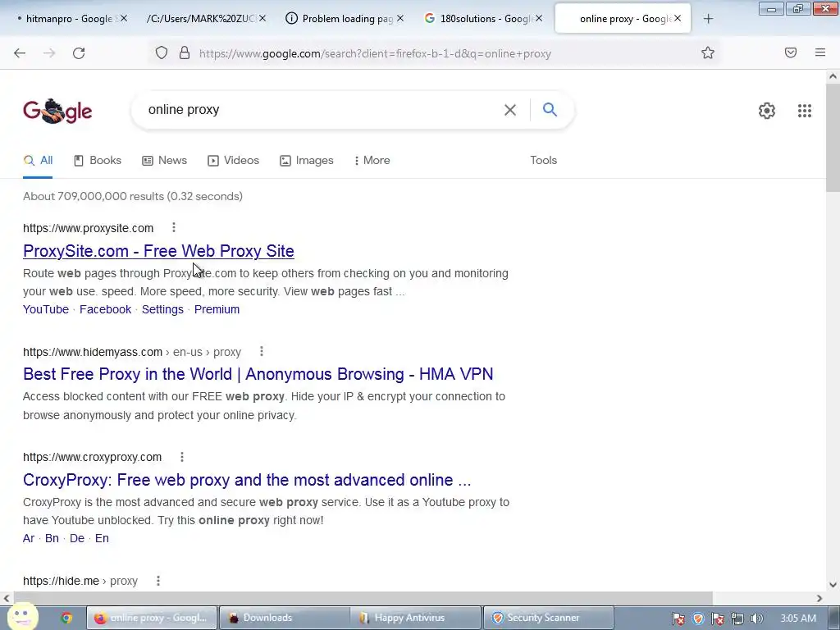This screenshot has width=840, height=630.
Task: Open the Ar language link
Action: (x=29, y=538)
